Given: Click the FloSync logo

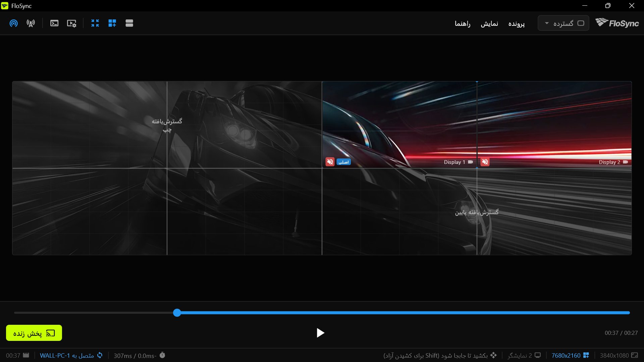Looking at the screenshot, I should click(x=617, y=23).
